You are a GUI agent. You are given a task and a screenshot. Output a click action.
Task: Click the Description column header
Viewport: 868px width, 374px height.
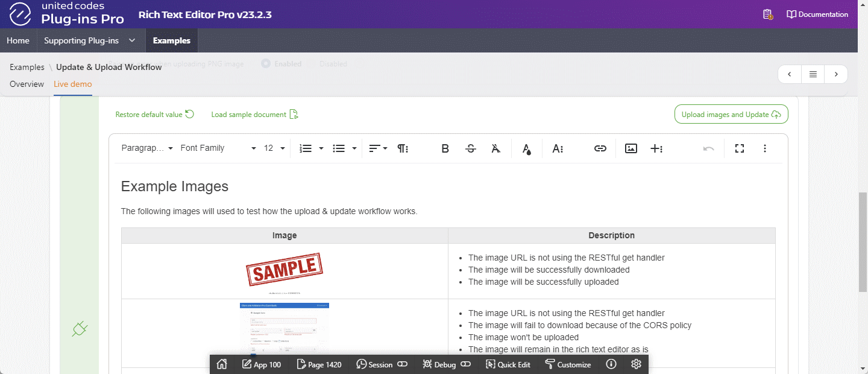pyautogui.click(x=611, y=236)
